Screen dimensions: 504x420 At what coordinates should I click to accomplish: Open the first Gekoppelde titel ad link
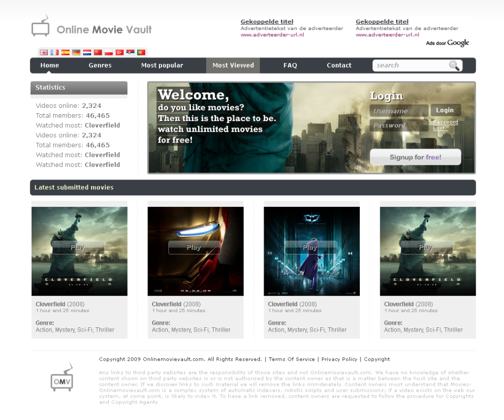click(267, 22)
